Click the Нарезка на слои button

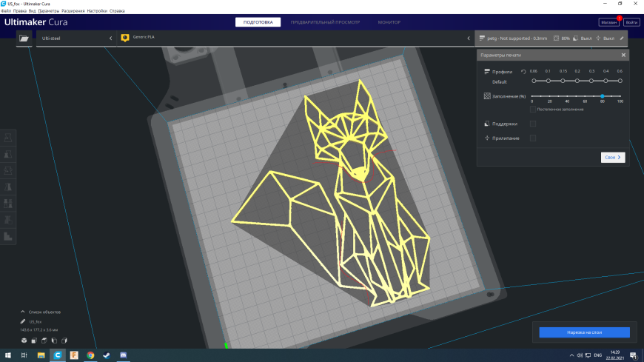coord(584,332)
